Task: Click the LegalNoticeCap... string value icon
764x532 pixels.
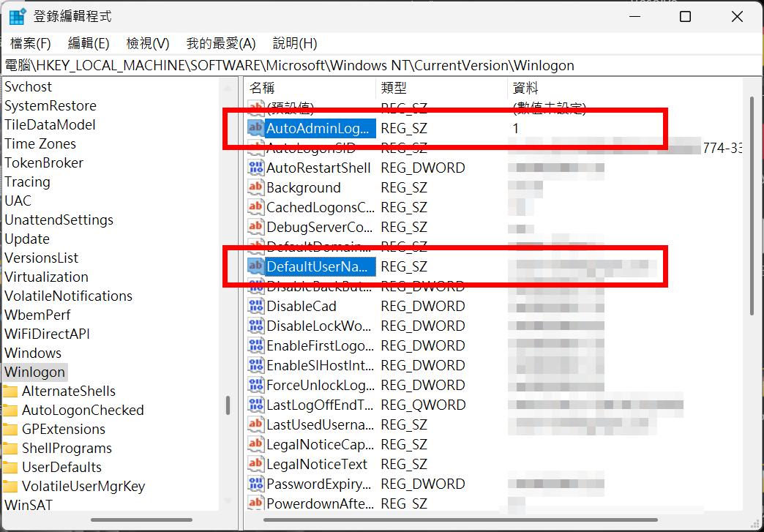Action: point(256,444)
